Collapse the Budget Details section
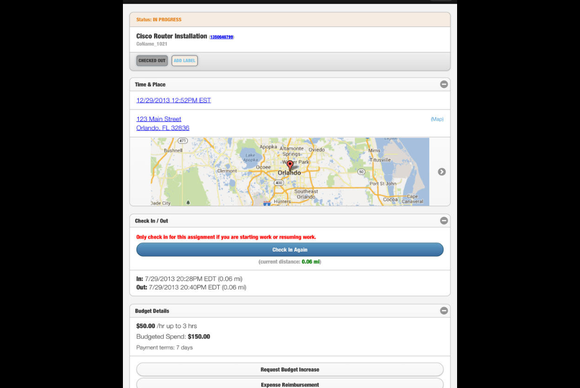This screenshot has width=580, height=388. (444, 311)
